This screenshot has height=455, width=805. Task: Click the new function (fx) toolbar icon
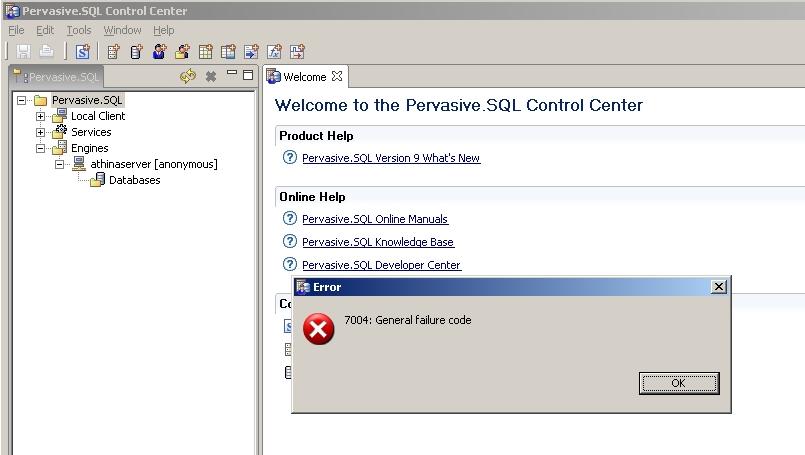274,51
